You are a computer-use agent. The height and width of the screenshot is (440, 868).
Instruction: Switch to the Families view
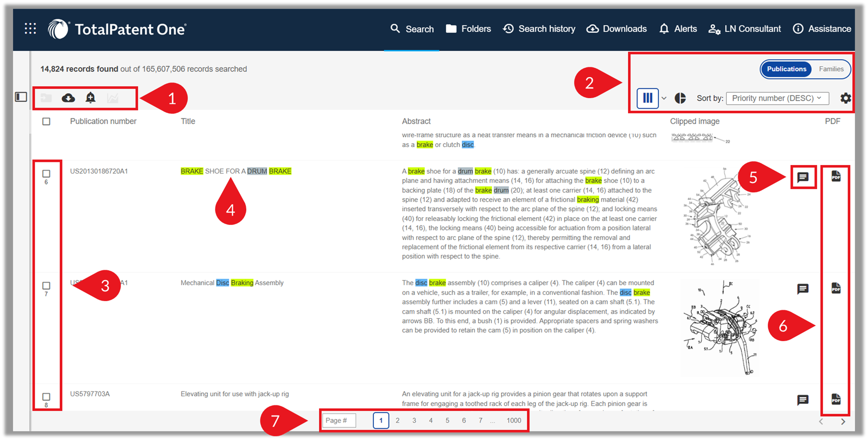831,69
